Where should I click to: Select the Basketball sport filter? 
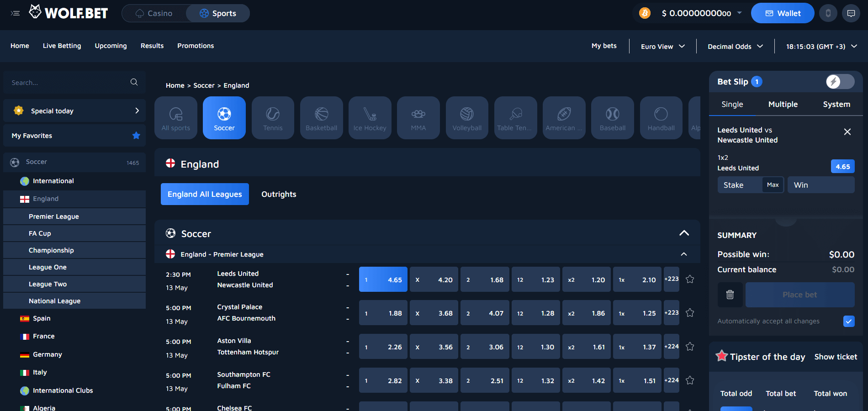point(321,117)
